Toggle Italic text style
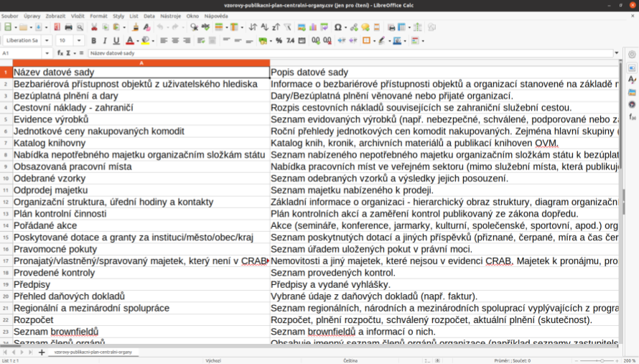 coord(104,41)
